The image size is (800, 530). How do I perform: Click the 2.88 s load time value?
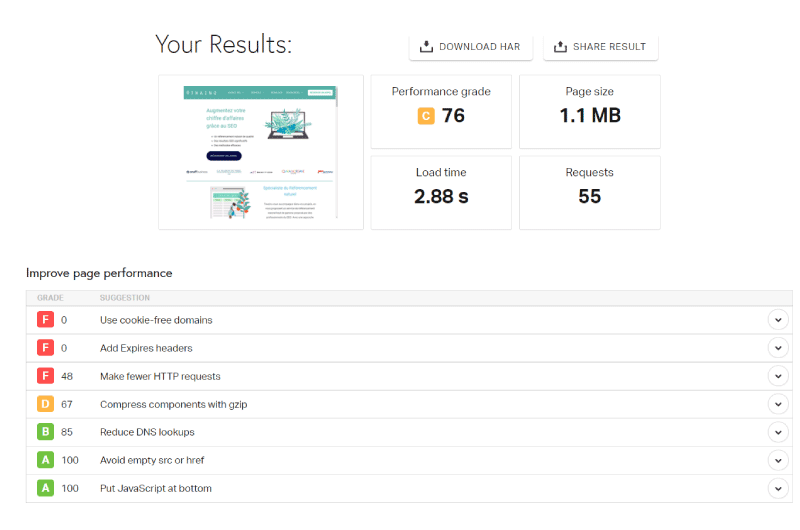[441, 196]
